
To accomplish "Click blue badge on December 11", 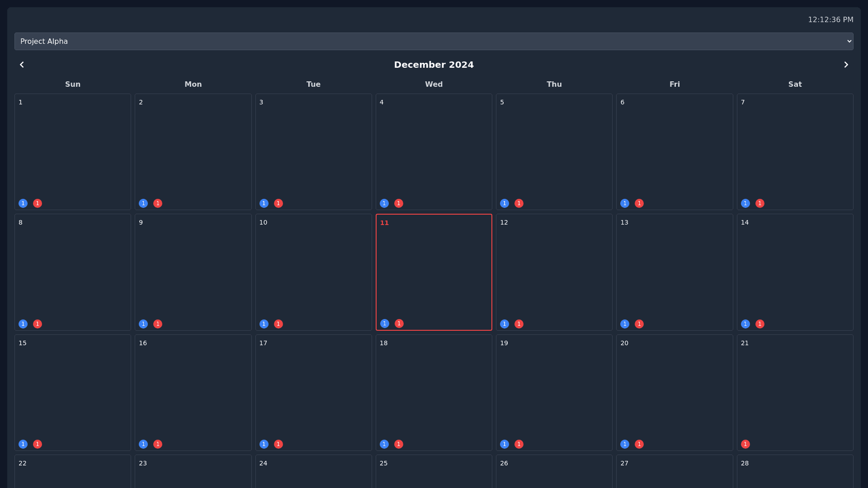I will [384, 324].
